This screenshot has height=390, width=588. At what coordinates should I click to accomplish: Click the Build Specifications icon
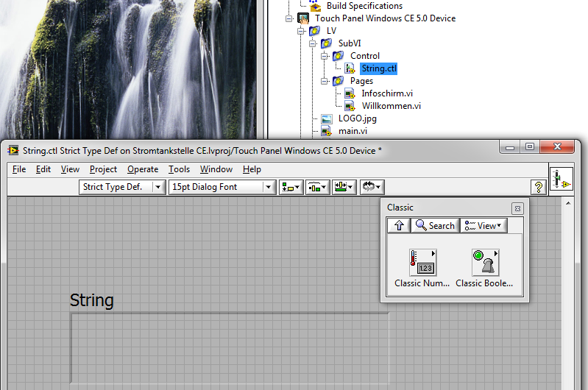click(315, 6)
